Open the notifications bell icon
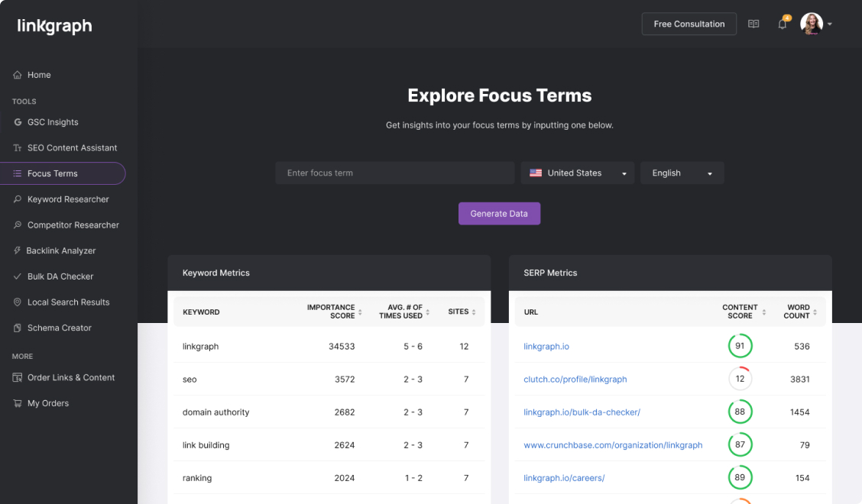 783,24
